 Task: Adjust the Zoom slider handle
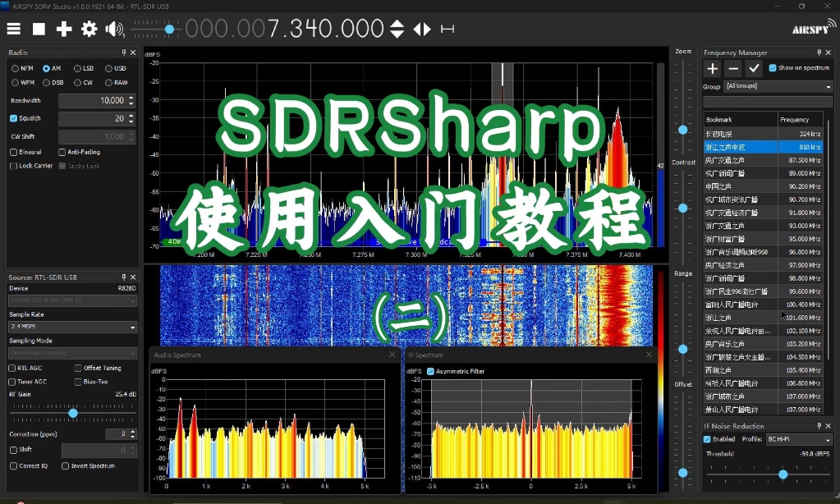682,130
